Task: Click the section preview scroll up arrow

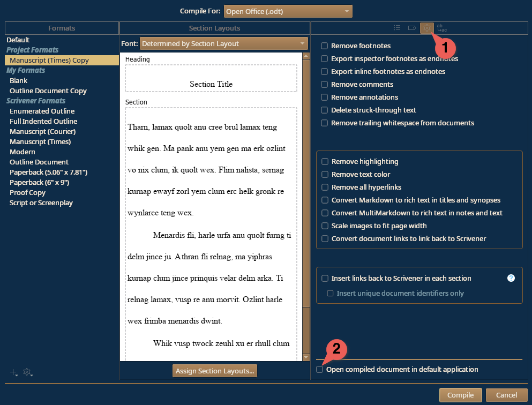Action: point(306,56)
